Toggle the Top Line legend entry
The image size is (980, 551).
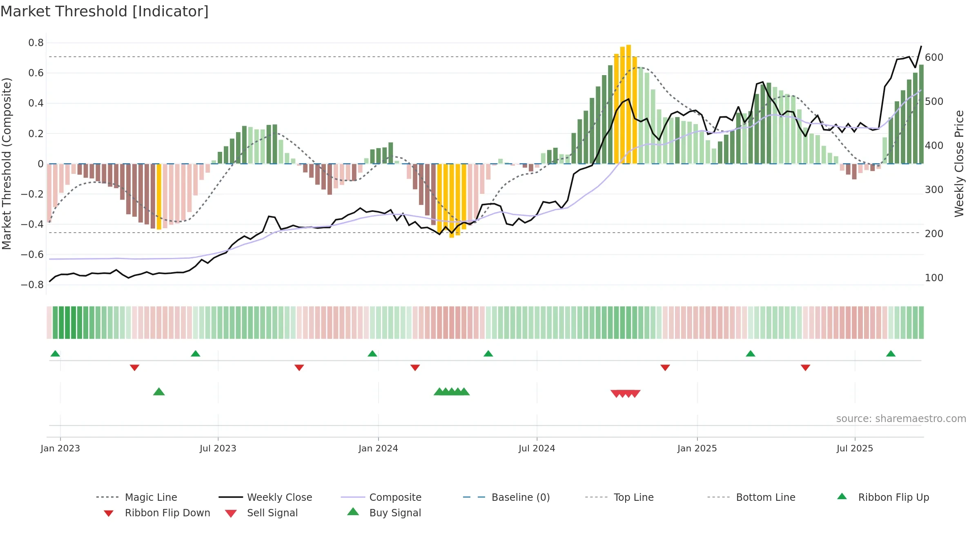tap(619, 497)
